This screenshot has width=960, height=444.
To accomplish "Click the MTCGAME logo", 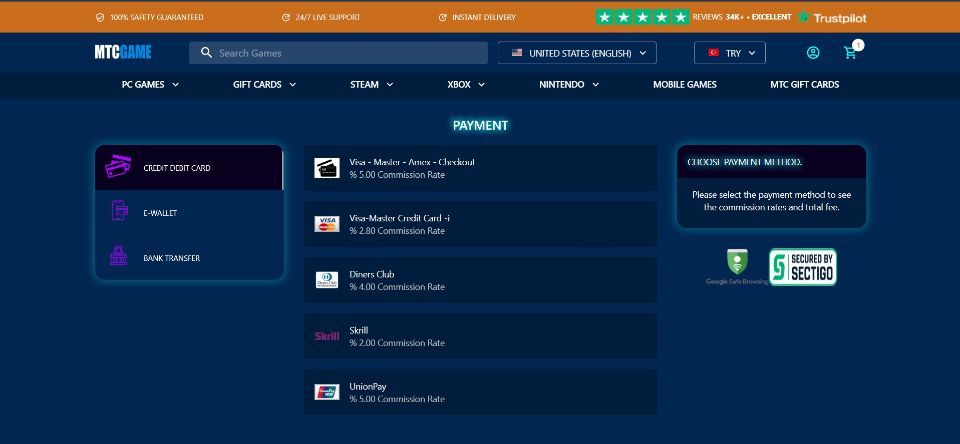I will (x=123, y=53).
